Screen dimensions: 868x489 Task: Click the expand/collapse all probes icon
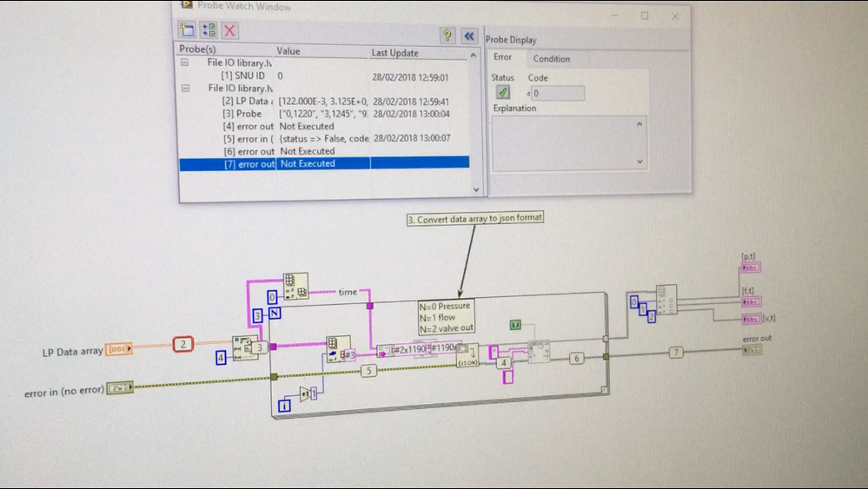pos(209,30)
